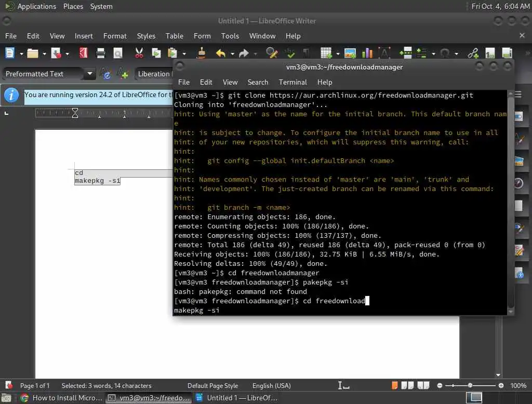This screenshot has height=404, width=532.
Task: Open Find and Replace icon
Action: (272, 53)
